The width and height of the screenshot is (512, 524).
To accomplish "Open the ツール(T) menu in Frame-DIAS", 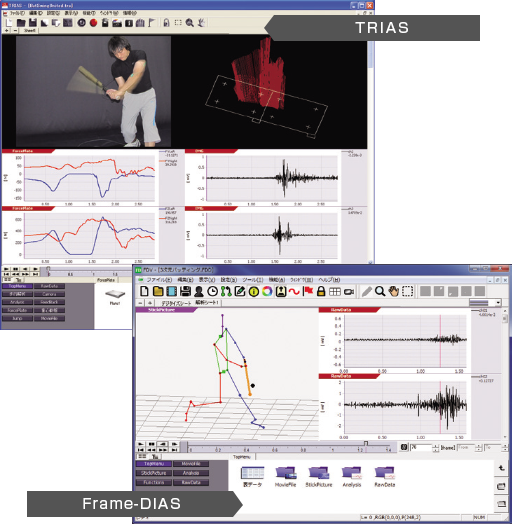I will click(x=253, y=280).
